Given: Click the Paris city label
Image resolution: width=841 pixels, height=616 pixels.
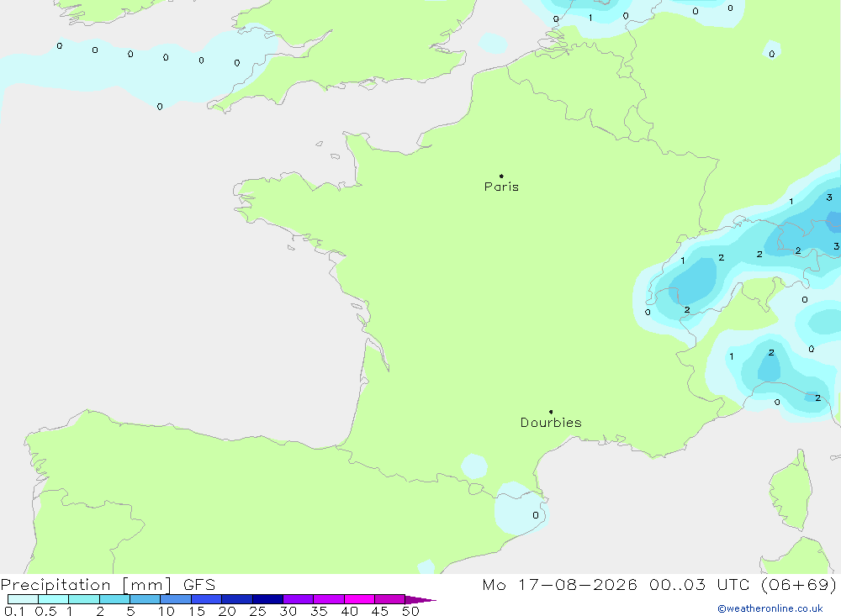Looking at the screenshot, I should (501, 187).
